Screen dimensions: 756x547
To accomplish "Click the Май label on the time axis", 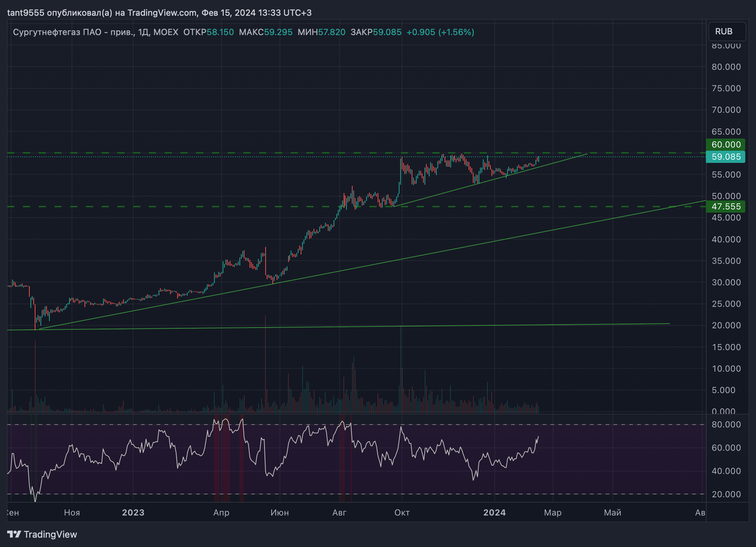I will click(x=612, y=513).
